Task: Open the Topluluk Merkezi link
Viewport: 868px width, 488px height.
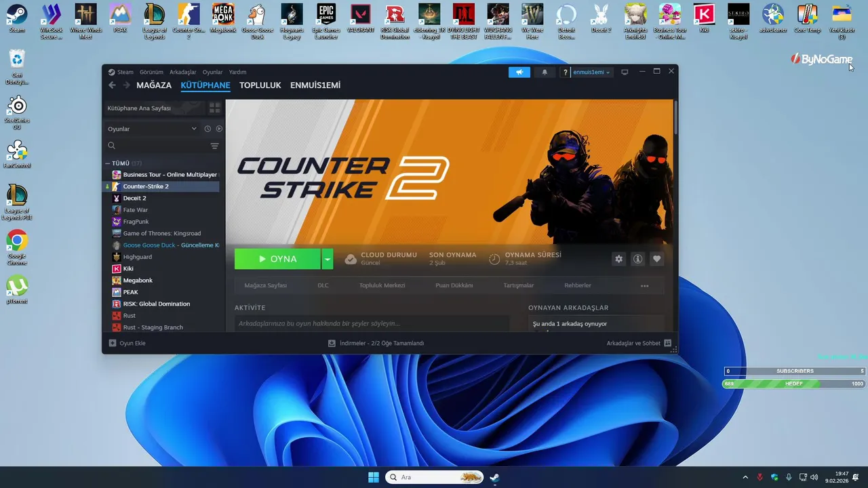Action: point(382,286)
